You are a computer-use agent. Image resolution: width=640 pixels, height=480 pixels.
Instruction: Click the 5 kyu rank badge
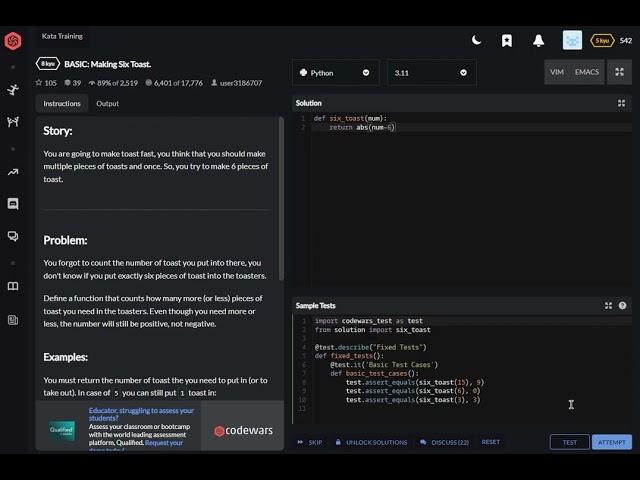coord(602,40)
